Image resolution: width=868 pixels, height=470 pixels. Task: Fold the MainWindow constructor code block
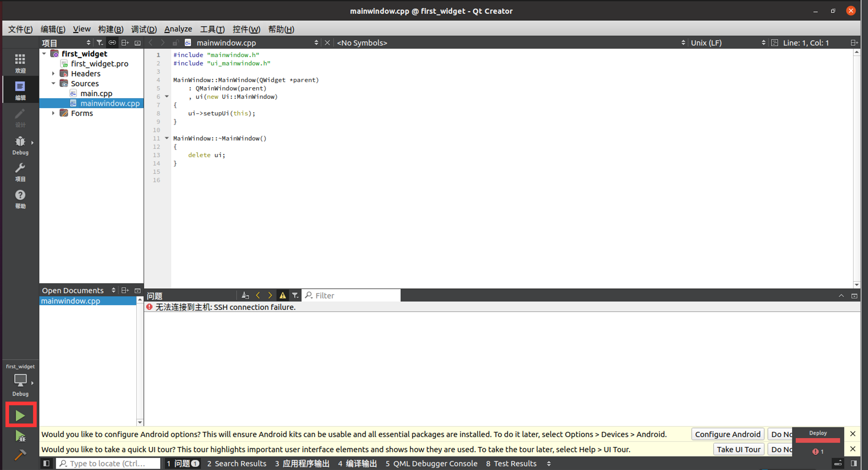(167, 97)
